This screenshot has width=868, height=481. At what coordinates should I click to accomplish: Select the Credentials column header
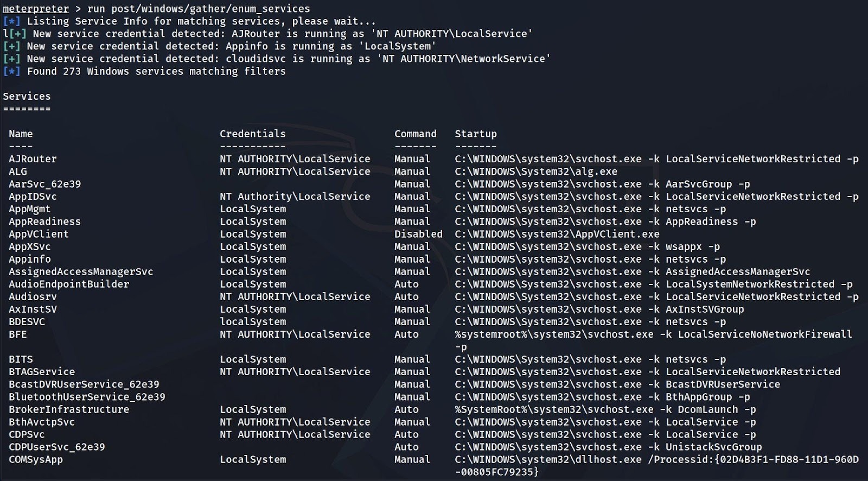click(x=252, y=134)
